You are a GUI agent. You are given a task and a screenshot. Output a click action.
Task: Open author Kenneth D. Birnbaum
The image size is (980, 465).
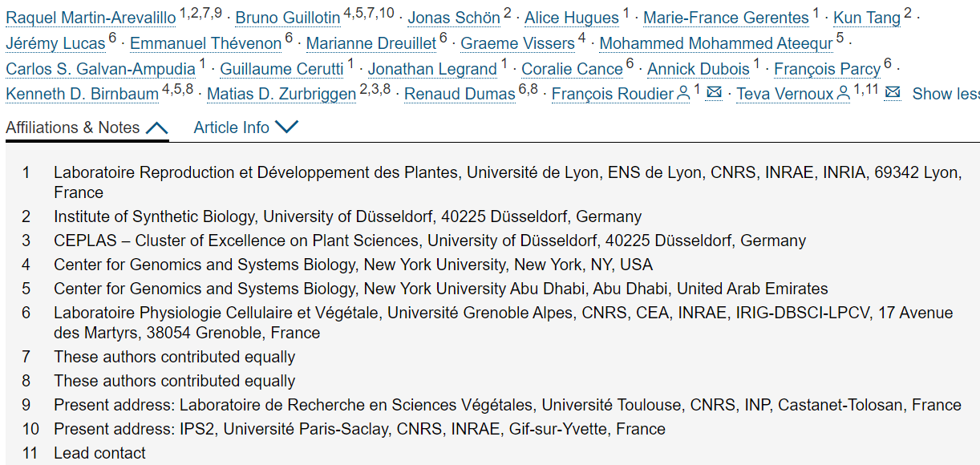(82, 94)
